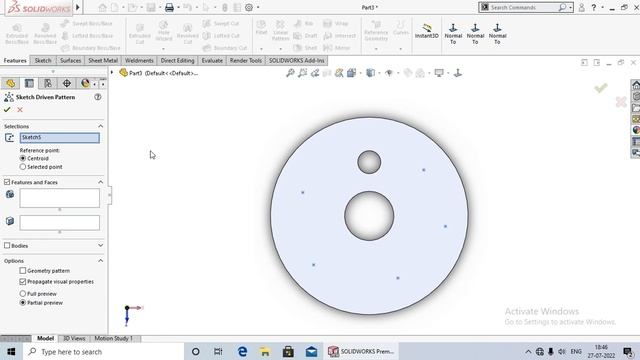This screenshot has height=360, width=640.
Task: Click the Faces to Pattern list box
Action: tap(60, 223)
